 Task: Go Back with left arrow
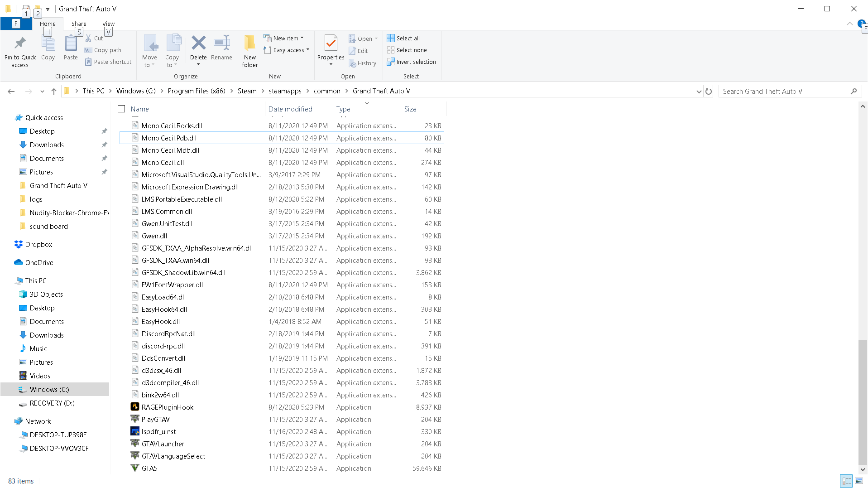coord(11,91)
